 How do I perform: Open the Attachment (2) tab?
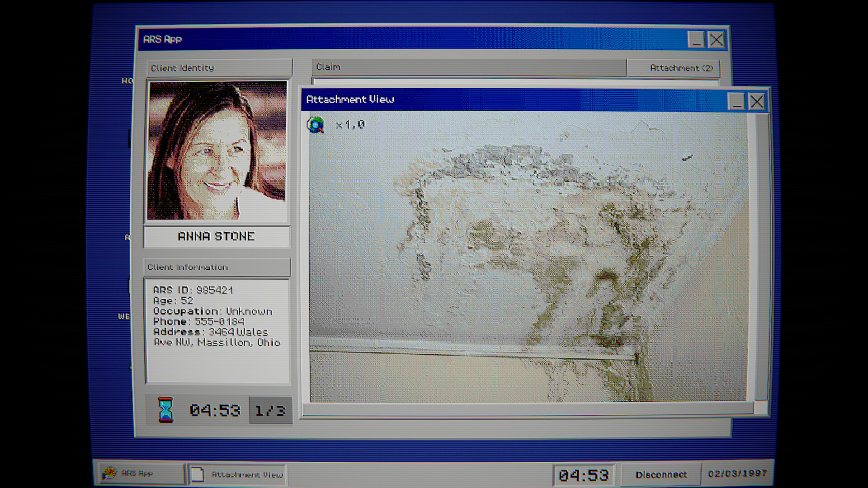click(673, 68)
